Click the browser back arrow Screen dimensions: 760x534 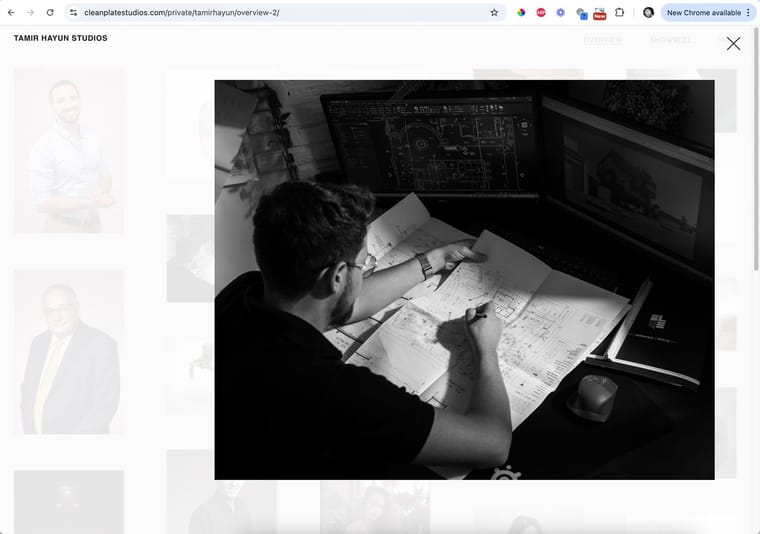click(11, 13)
